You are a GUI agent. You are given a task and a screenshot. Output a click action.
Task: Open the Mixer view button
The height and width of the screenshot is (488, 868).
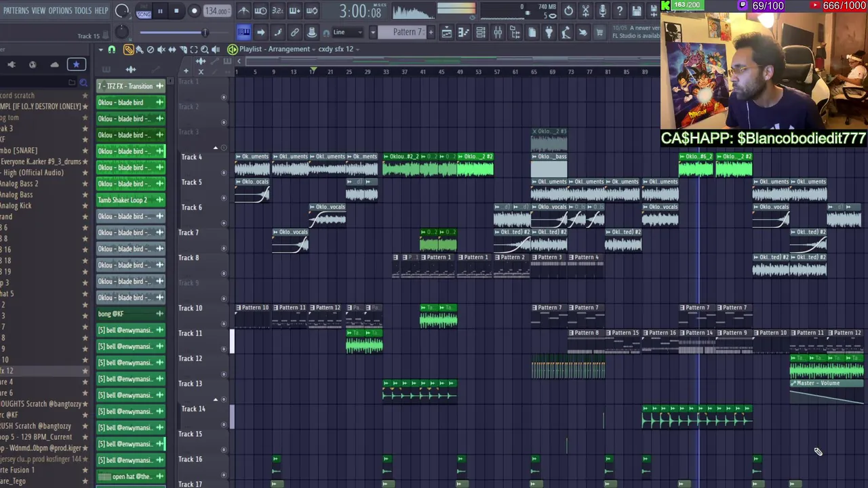coord(498,33)
